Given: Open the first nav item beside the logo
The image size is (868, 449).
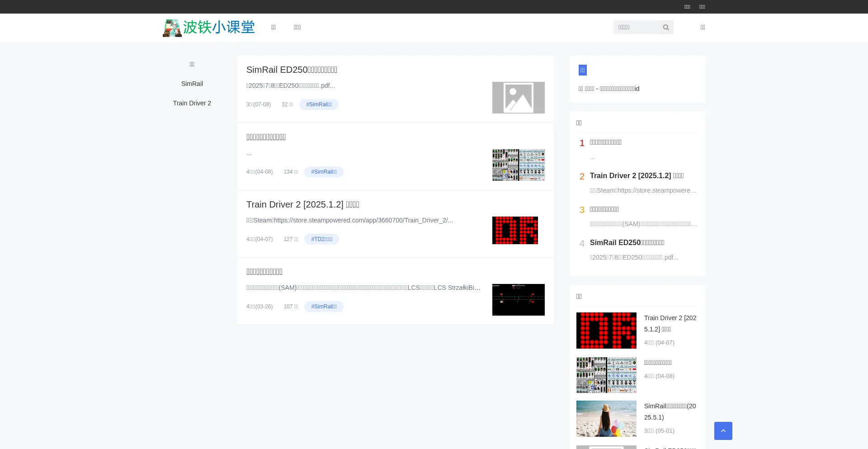Looking at the screenshot, I should 274,28.
